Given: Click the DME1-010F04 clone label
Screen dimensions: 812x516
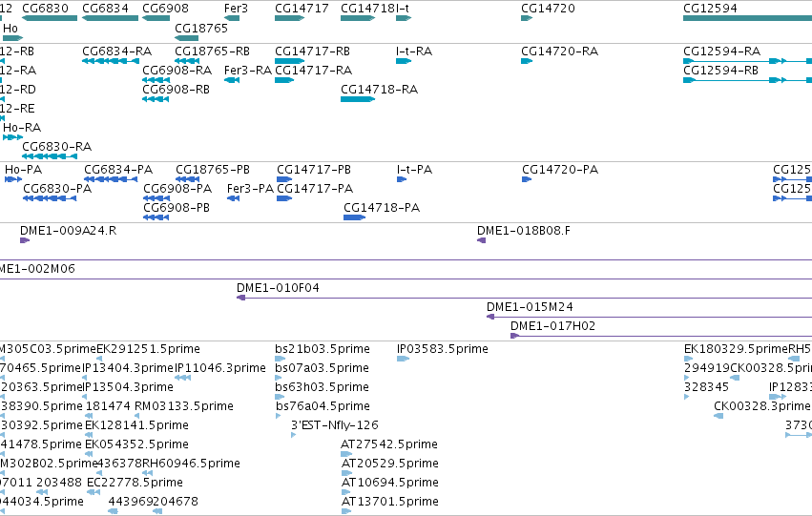Looking at the screenshot, I should [x=278, y=288].
